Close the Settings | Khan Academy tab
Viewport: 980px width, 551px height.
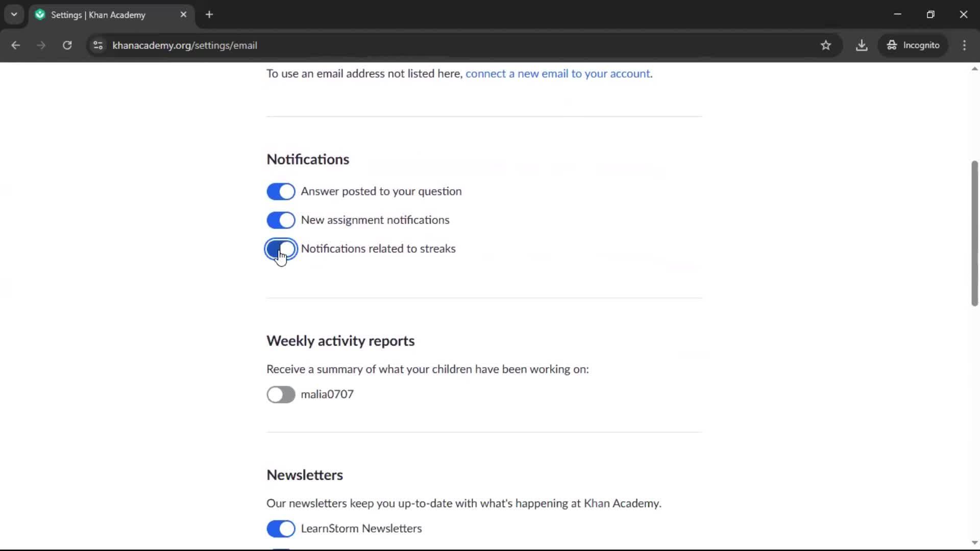click(183, 15)
